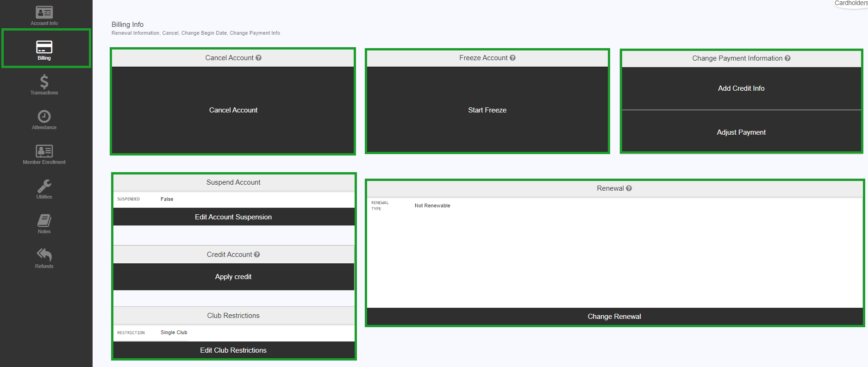Click Add Credit Info button
The image size is (868, 367).
[741, 88]
